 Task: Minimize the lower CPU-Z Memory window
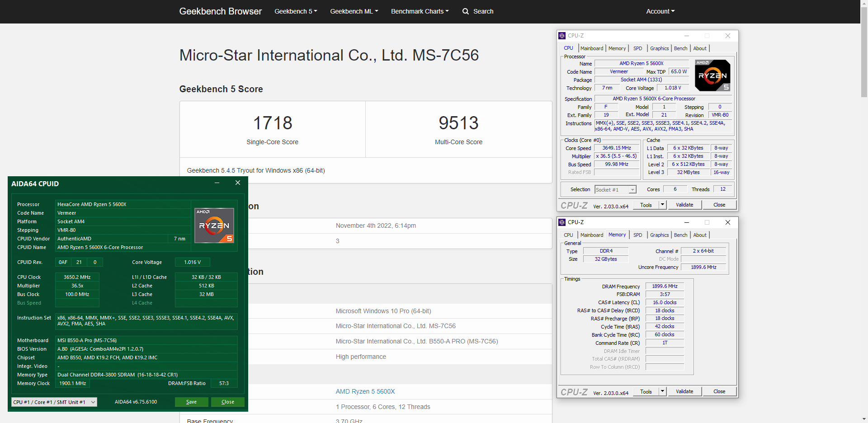pos(687,222)
